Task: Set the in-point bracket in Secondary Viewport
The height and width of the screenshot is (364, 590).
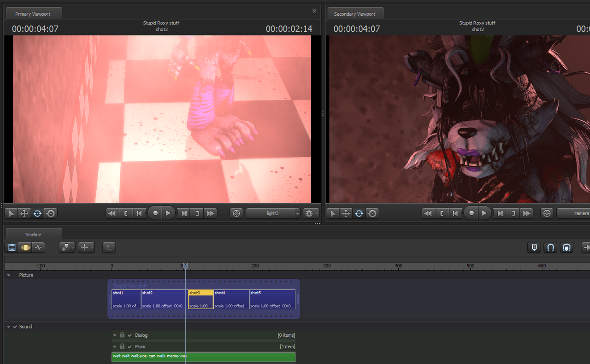Action: [442, 213]
